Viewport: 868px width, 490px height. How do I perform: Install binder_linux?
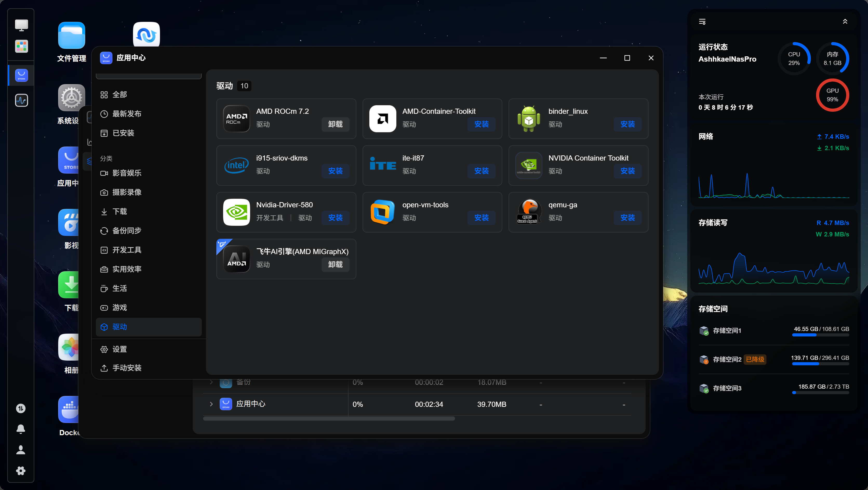click(627, 124)
